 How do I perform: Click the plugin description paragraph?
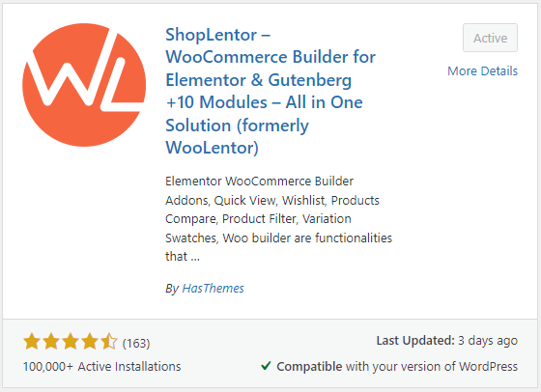[279, 219]
